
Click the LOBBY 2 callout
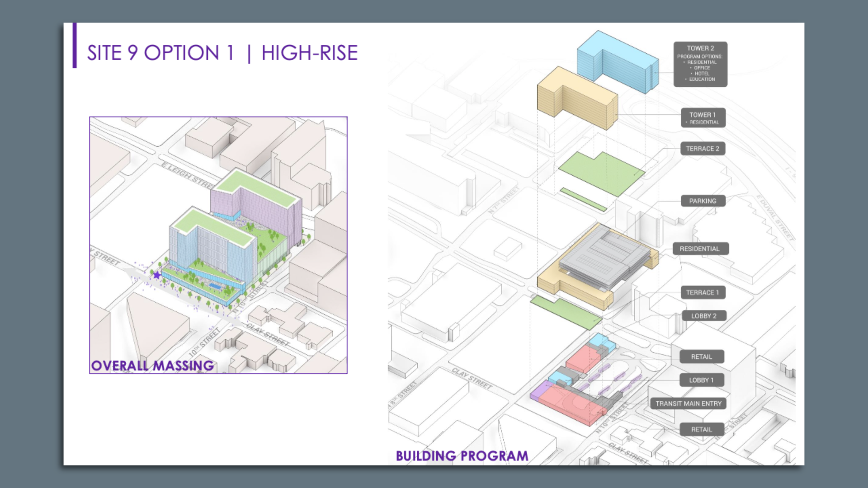pyautogui.click(x=704, y=315)
